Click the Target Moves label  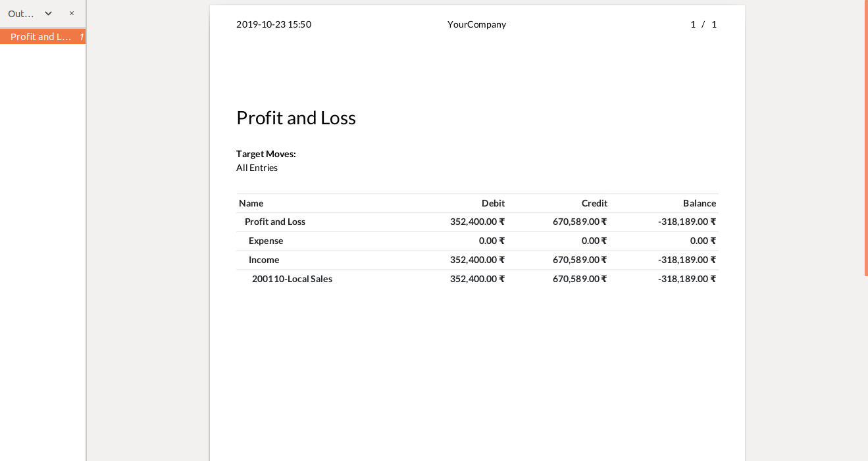point(266,154)
